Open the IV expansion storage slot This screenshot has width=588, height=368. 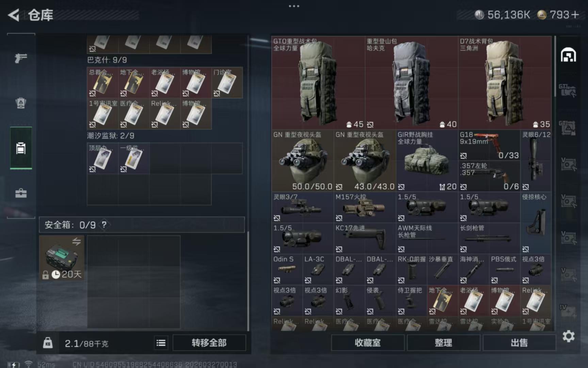[568, 311]
